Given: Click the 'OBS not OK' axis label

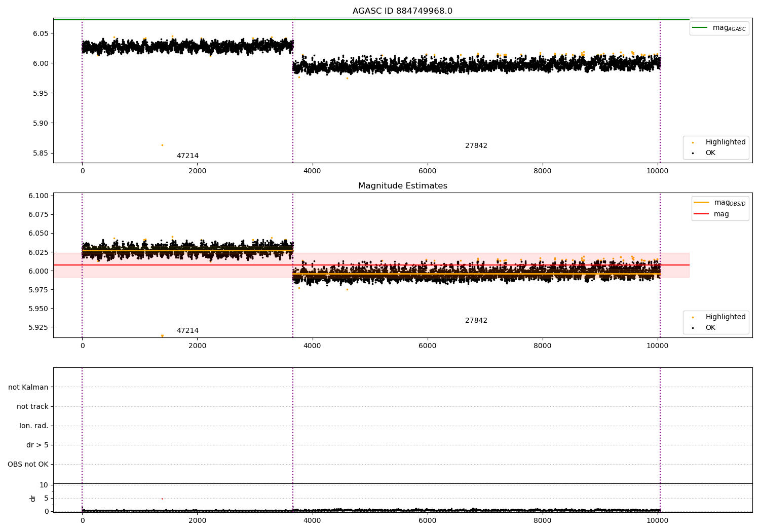Looking at the screenshot, I should click(x=28, y=464).
